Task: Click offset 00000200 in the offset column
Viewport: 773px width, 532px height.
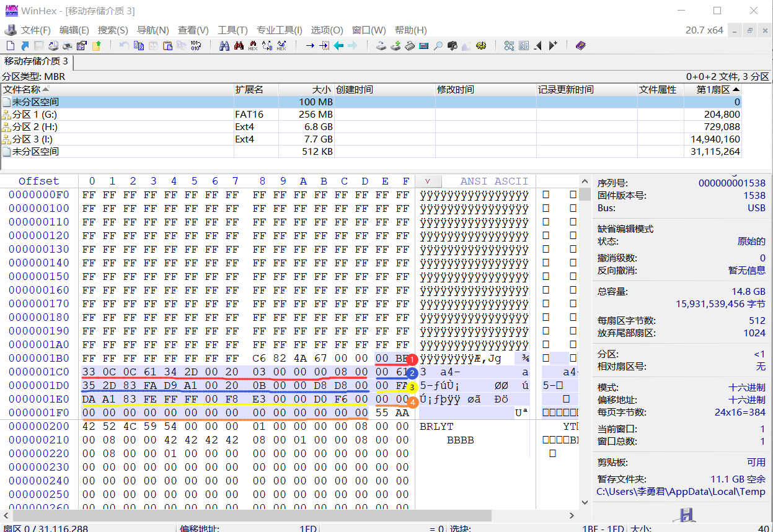Action: 38,427
